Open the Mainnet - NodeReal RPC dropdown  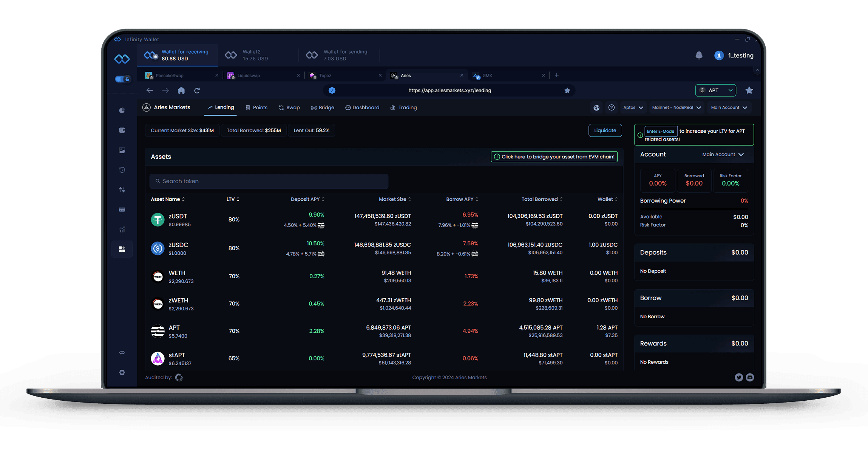pos(676,108)
